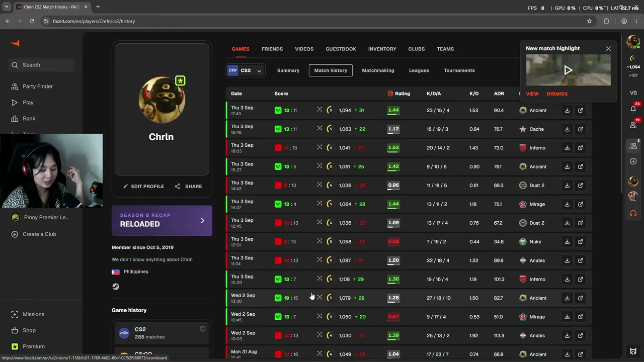
Task: Download demo for the 14:07 Mirage match
Action: 567,204
